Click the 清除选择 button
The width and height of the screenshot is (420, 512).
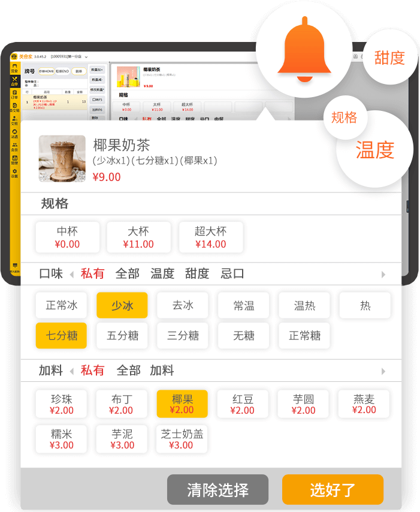pyautogui.click(x=217, y=489)
